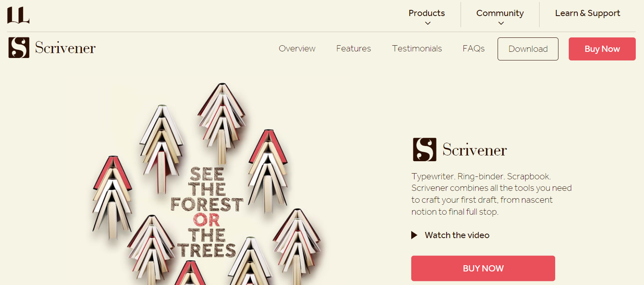Image resolution: width=644 pixels, height=285 pixels.
Task: Click the play triangle beside Watch the video
Action: click(x=415, y=235)
